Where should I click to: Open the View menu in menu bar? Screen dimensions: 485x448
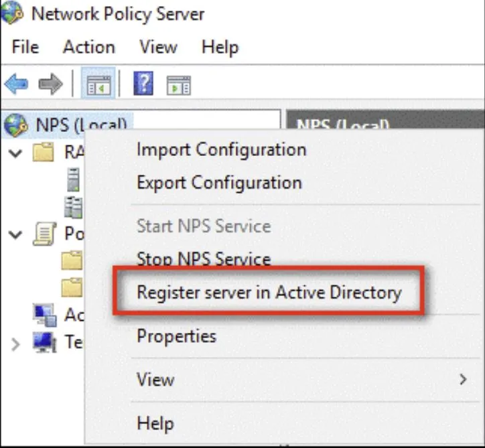[x=158, y=48]
